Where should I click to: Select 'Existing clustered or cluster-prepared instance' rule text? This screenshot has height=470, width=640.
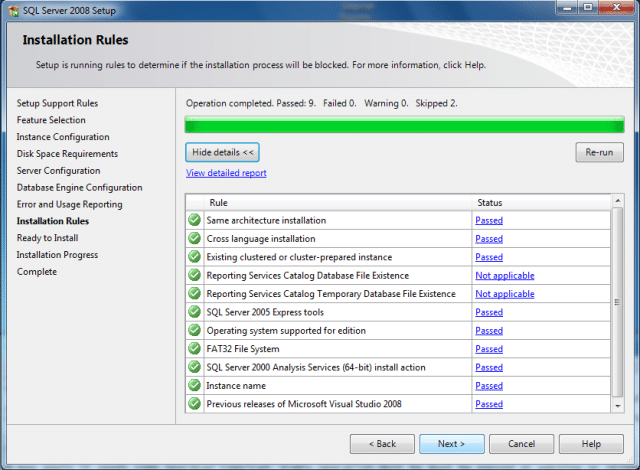pyautogui.click(x=299, y=257)
